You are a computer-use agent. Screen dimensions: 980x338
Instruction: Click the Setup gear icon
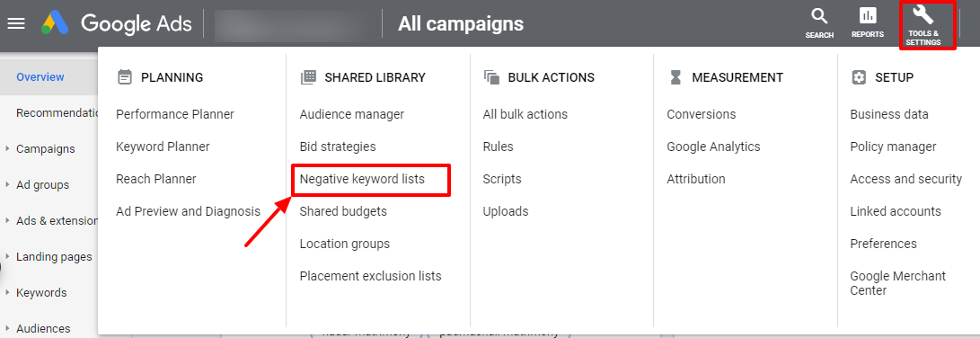point(859,77)
